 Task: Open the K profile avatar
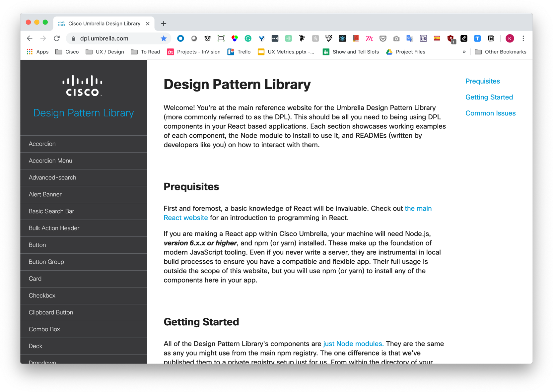[510, 38]
